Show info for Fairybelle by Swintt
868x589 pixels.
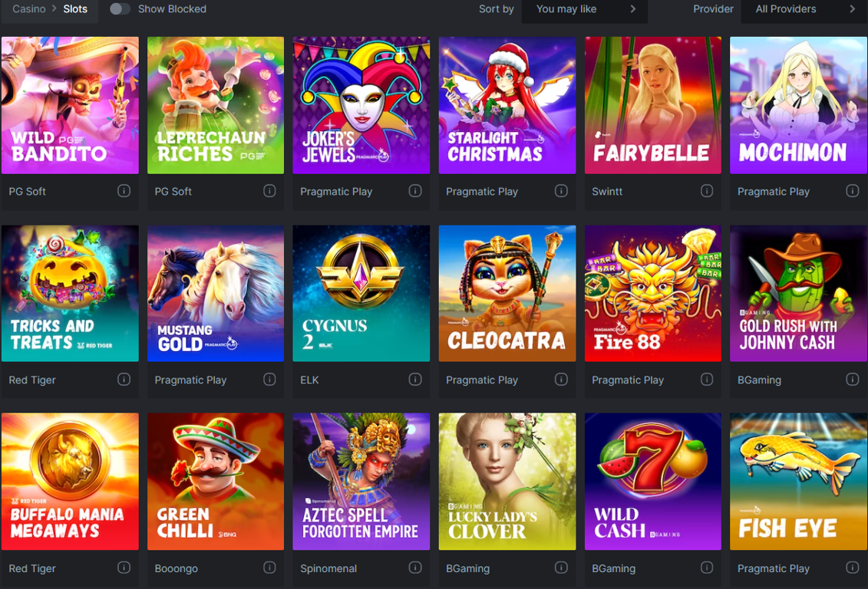(x=707, y=191)
